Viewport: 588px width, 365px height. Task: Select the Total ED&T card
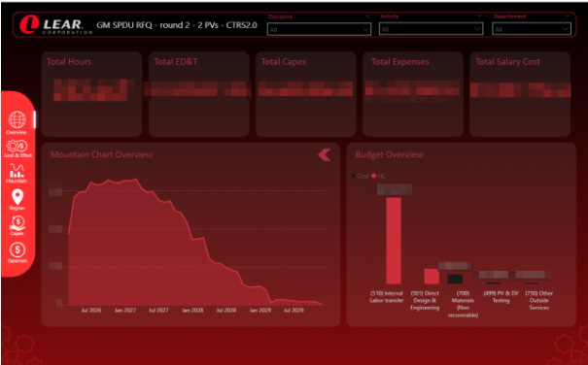198,94
